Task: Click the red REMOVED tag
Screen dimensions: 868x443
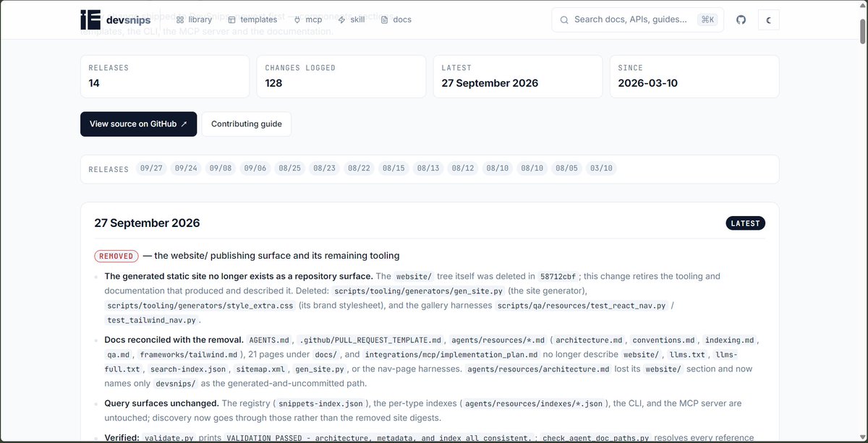Action: (x=116, y=256)
